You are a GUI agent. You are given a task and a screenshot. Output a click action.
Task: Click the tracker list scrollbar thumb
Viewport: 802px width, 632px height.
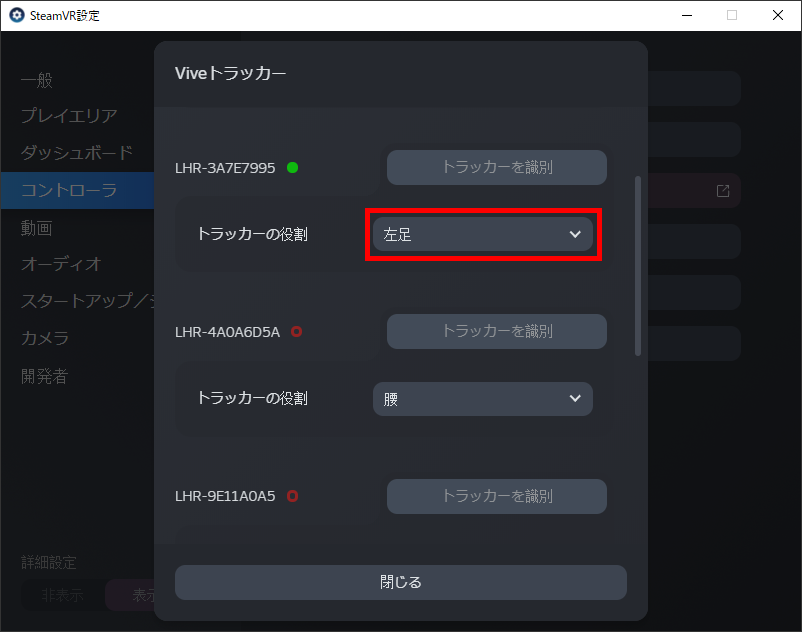tap(637, 266)
